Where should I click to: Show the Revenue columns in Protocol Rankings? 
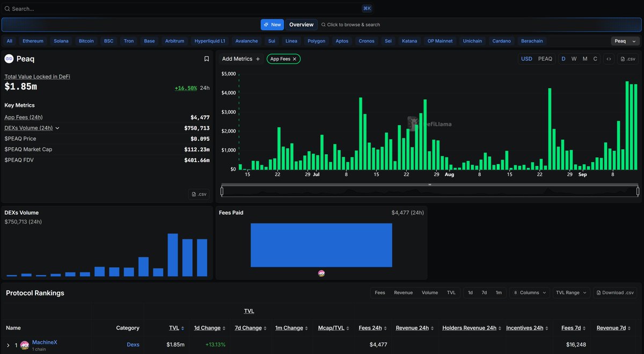tap(404, 293)
